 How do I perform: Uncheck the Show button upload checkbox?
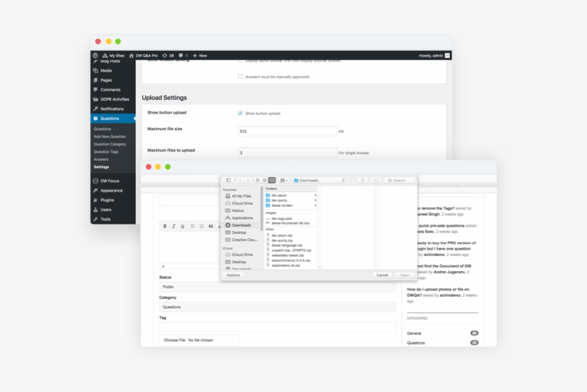(x=240, y=113)
